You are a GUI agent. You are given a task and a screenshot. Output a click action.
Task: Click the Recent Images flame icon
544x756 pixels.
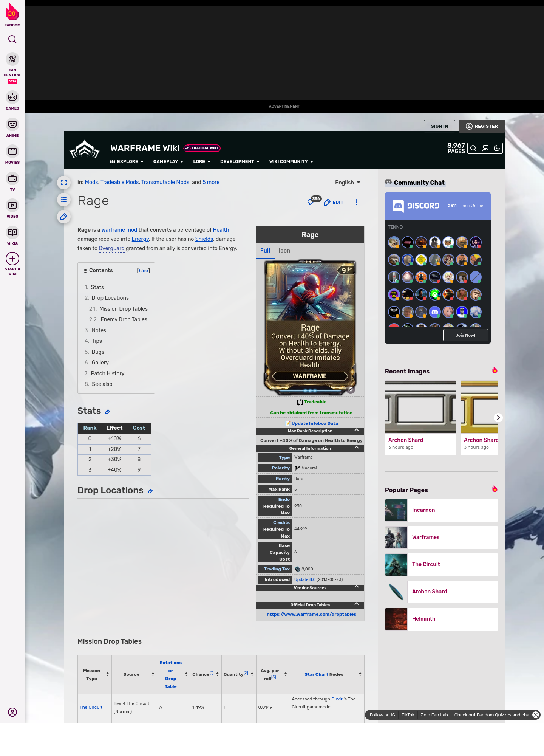click(495, 370)
